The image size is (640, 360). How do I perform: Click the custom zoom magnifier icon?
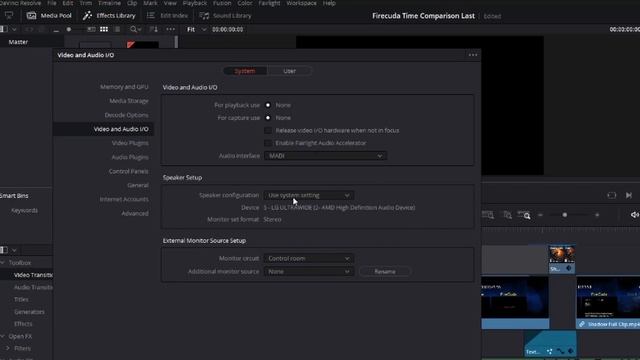coord(524,215)
